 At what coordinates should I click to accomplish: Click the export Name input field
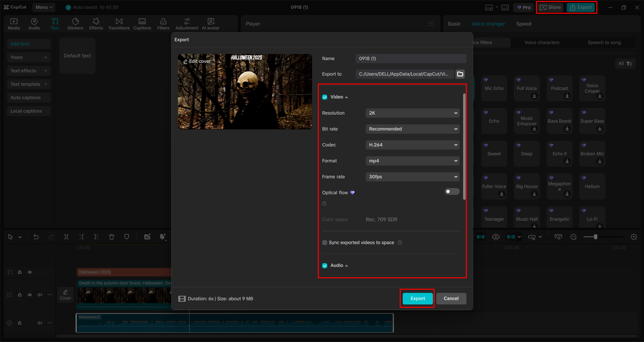pos(411,58)
